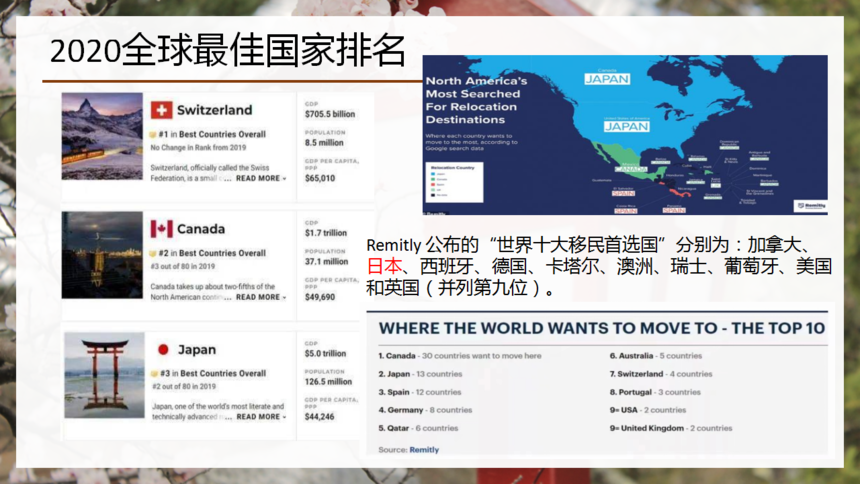Select "7. Switzerland - 4 countries" entry
This screenshot has height=484, width=860.
click(661, 374)
